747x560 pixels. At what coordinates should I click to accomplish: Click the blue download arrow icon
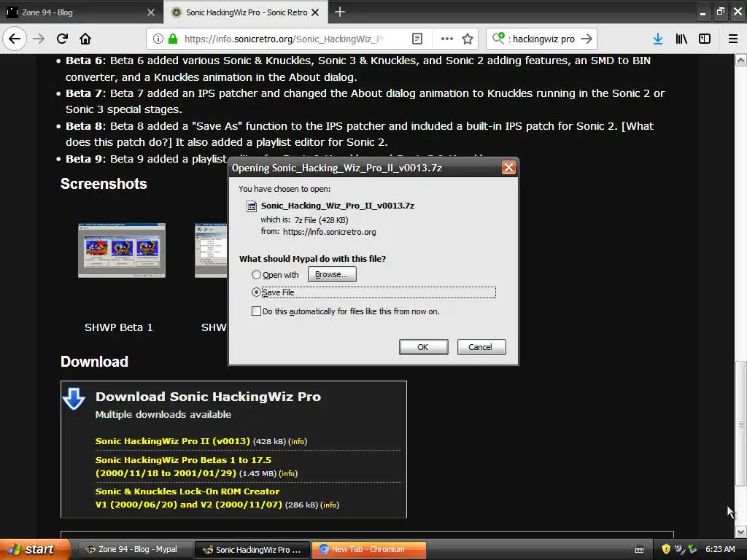pyautogui.click(x=74, y=399)
